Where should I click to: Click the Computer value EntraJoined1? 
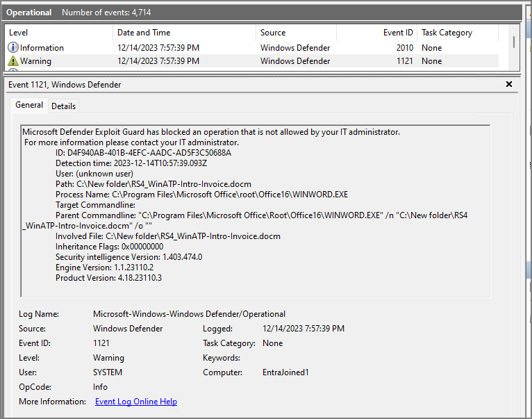285,372
